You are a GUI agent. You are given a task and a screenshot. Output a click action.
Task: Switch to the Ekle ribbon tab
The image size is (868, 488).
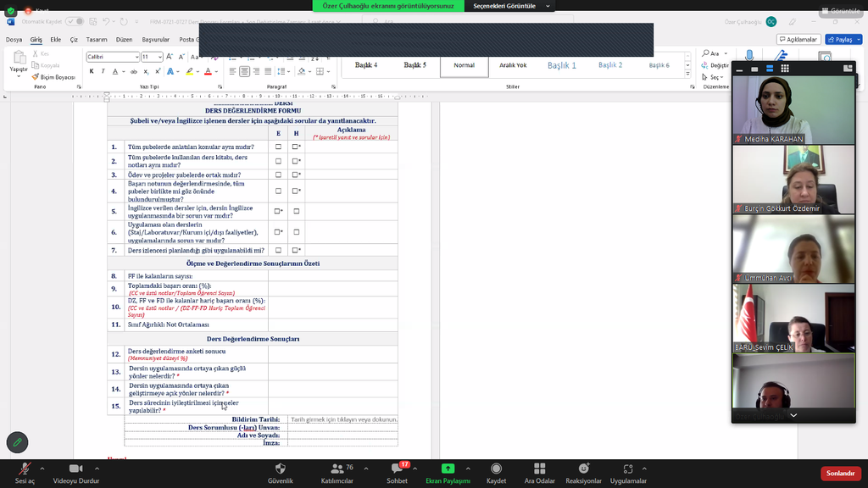pyautogui.click(x=56, y=40)
